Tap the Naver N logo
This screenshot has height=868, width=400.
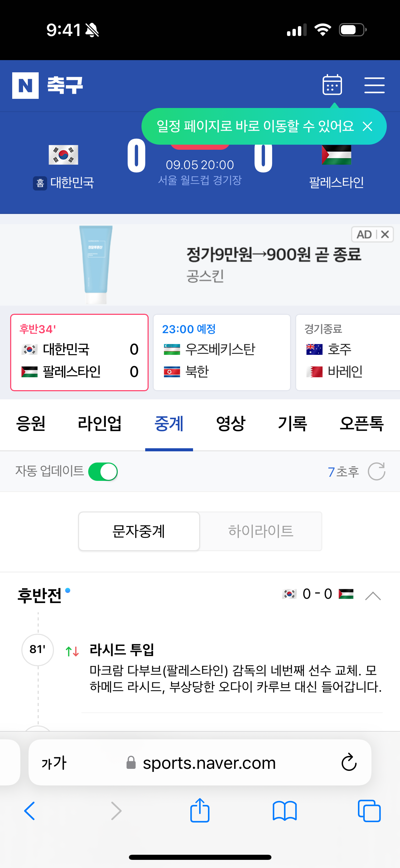pos(25,85)
